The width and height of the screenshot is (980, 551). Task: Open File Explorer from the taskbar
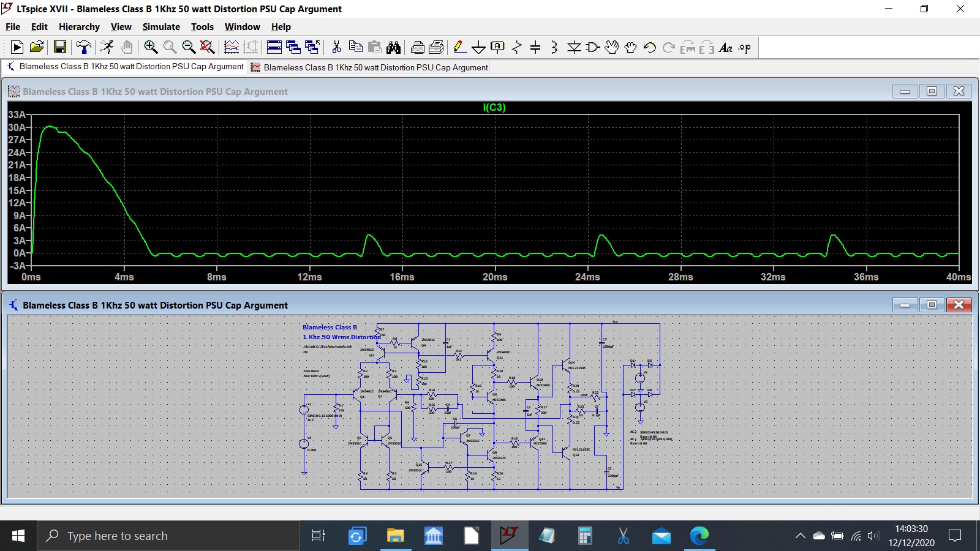(395, 536)
